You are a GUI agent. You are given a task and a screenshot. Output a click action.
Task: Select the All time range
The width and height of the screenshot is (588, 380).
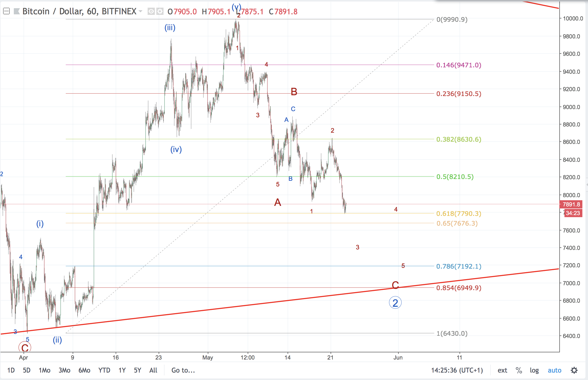tap(153, 370)
